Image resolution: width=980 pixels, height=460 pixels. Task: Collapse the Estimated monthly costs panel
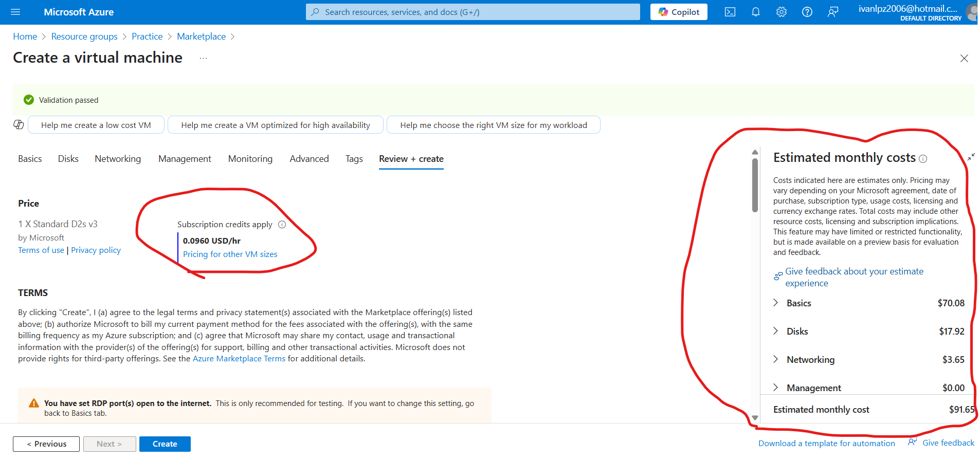(x=971, y=157)
